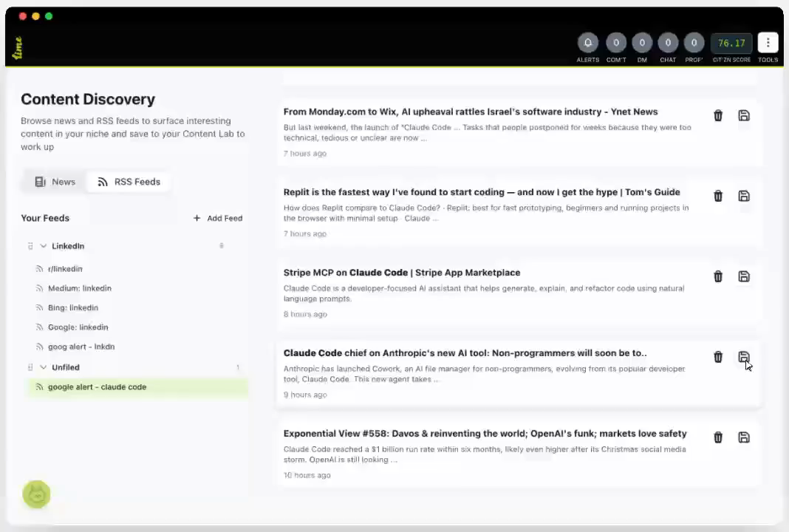Open the PROF' counter badge
Image resolution: width=789 pixels, height=532 pixels.
(x=694, y=43)
